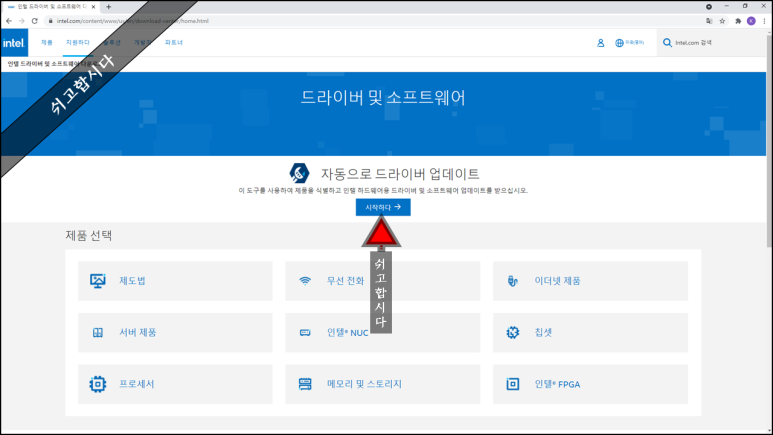Image resolution: width=773 pixels, height=435 pixels.
Task: Open a new browser tab with plus icon
Action: pyautogui.click(x=108, y=7)
